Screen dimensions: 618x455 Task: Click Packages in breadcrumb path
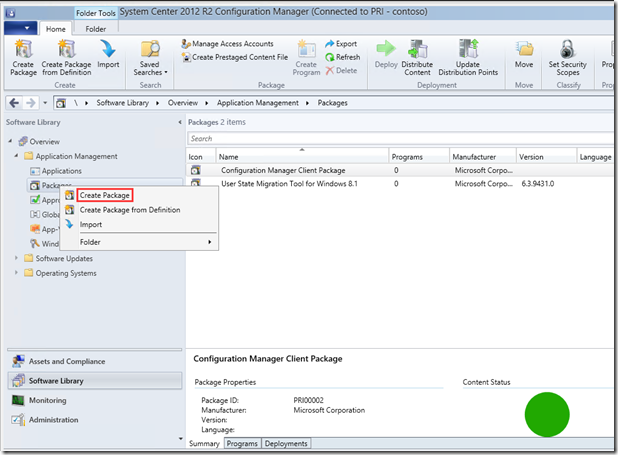(333, 103)
